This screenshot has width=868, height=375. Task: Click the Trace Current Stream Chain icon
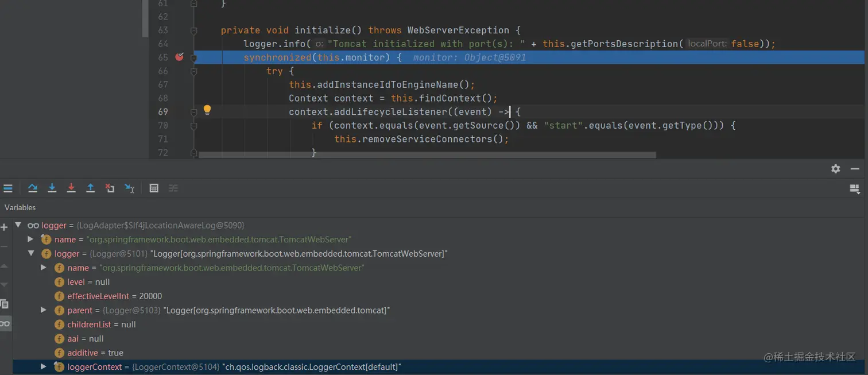point(173,188)
